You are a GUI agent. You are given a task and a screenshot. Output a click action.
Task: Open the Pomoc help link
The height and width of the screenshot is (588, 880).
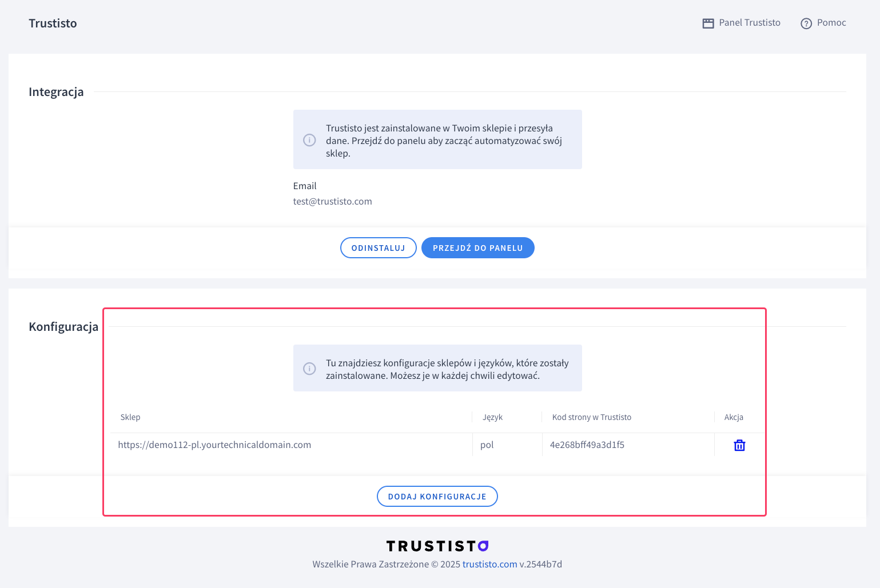[823, 23]
